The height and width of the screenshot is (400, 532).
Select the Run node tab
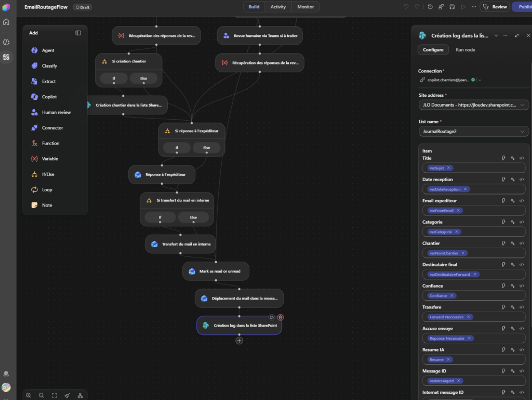tap(465, 49)
